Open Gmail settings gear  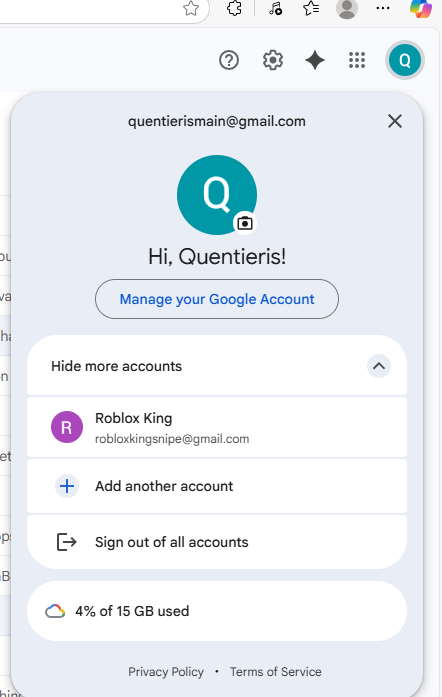(x=273, y=60)
